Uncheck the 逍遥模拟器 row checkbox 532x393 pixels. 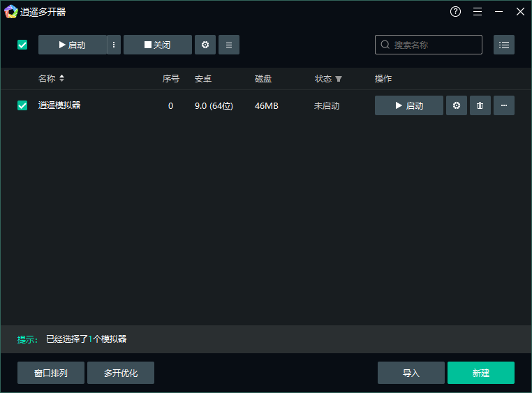click(22, 105)
